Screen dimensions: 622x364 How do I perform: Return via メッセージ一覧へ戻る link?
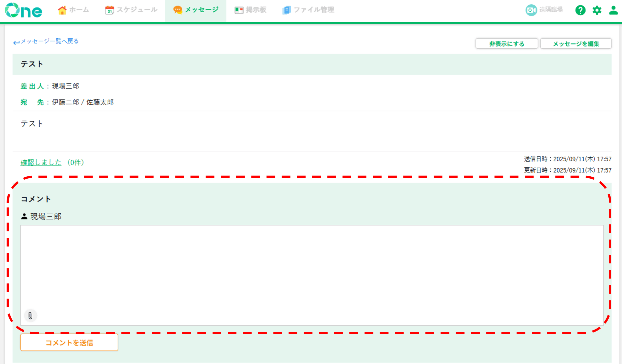tap(49, 41)
